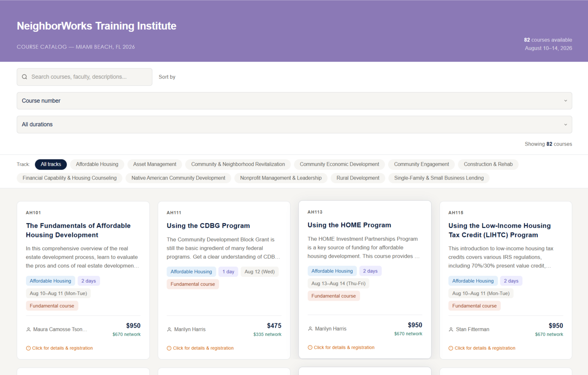Screen dimensions: 588x375
Task: Select the All tracks filter
Action: pos(51,164)
